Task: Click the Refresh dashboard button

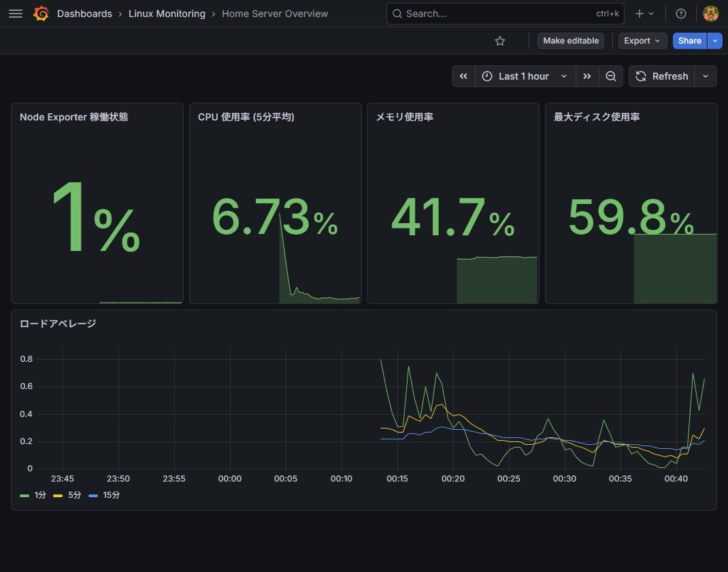Action: tap(661, 76)
